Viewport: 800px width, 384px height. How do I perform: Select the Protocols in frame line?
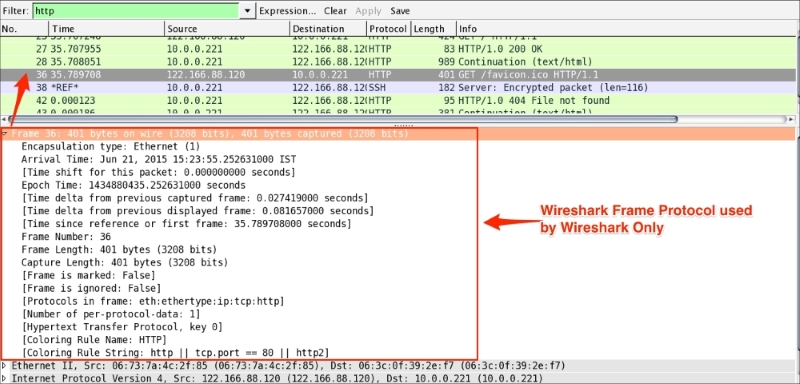click(x=153, y=301)
